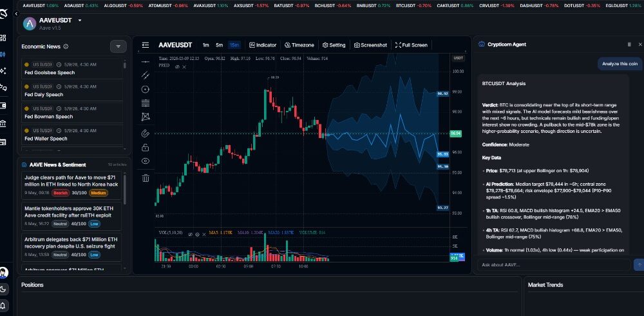The image size is (644, 316).
Task: Select the horizontal line drawing tool
Action: point(146,61)
